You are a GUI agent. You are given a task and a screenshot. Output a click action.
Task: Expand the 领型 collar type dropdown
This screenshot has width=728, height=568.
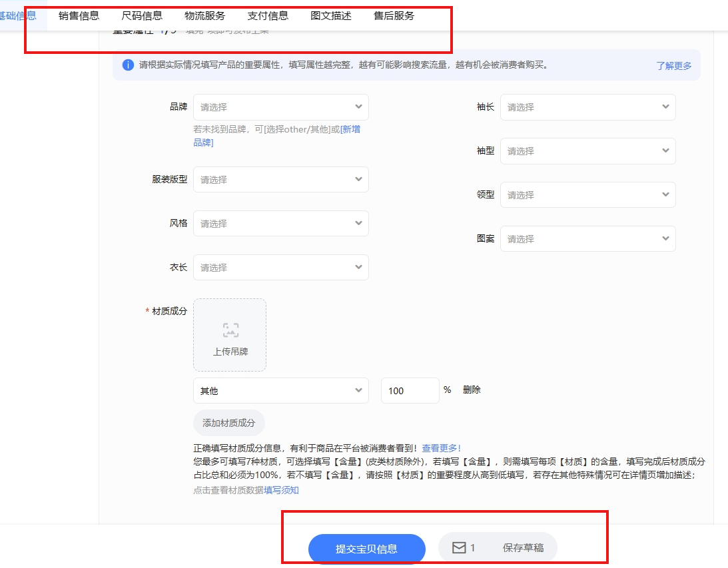587,195
